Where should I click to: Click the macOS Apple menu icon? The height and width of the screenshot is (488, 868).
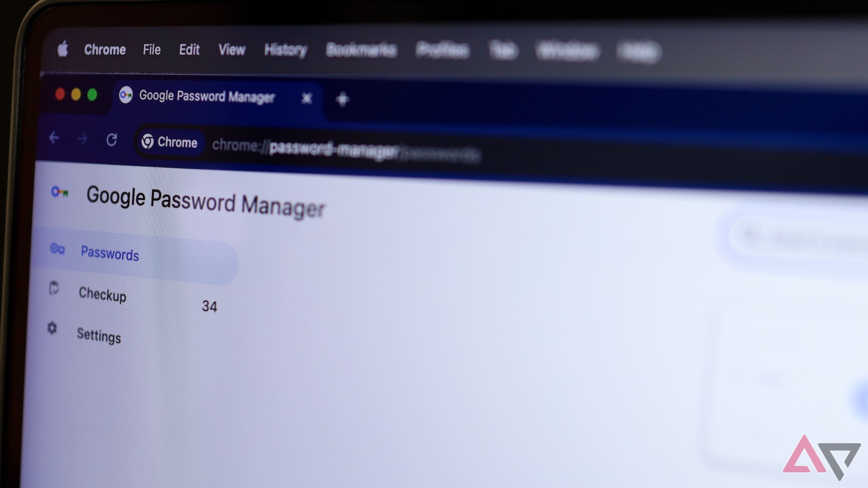click(x=63, y=49)
